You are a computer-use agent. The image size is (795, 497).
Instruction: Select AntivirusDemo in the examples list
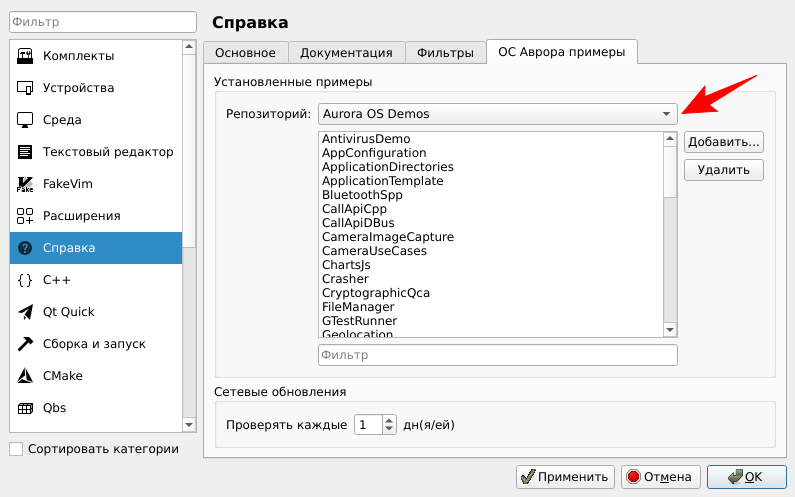[366, 139]
